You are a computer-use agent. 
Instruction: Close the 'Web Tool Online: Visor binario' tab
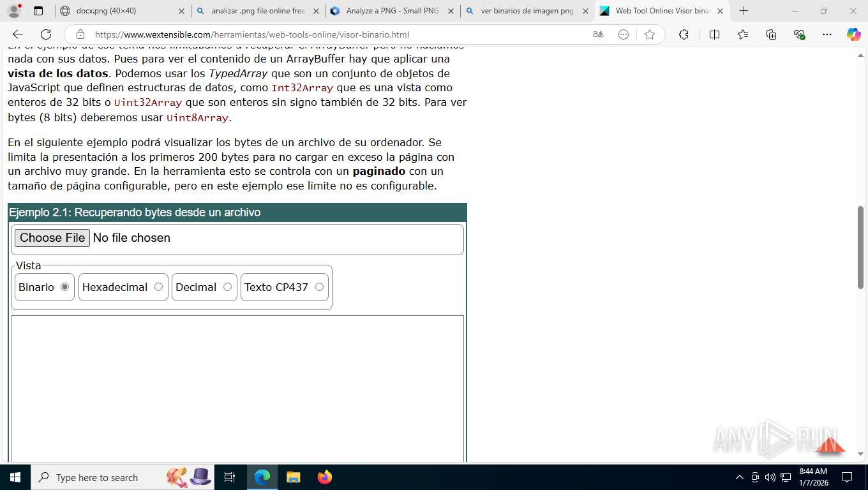[720, 11]
